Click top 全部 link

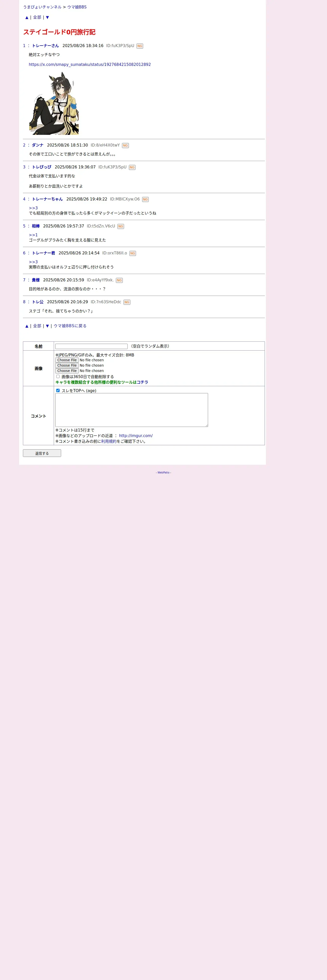click(37, 18)
